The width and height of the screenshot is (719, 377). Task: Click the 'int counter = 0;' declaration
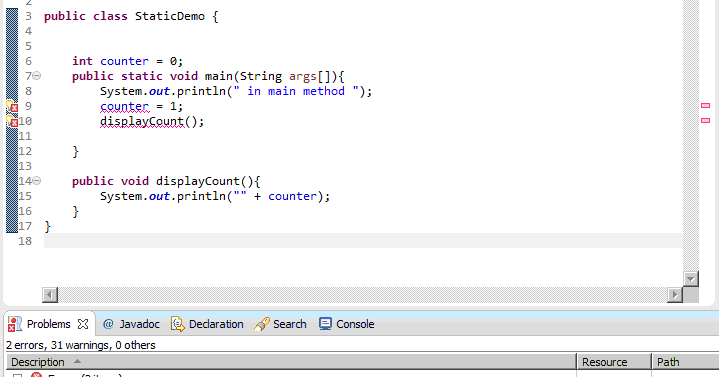[x=127, y=61]
